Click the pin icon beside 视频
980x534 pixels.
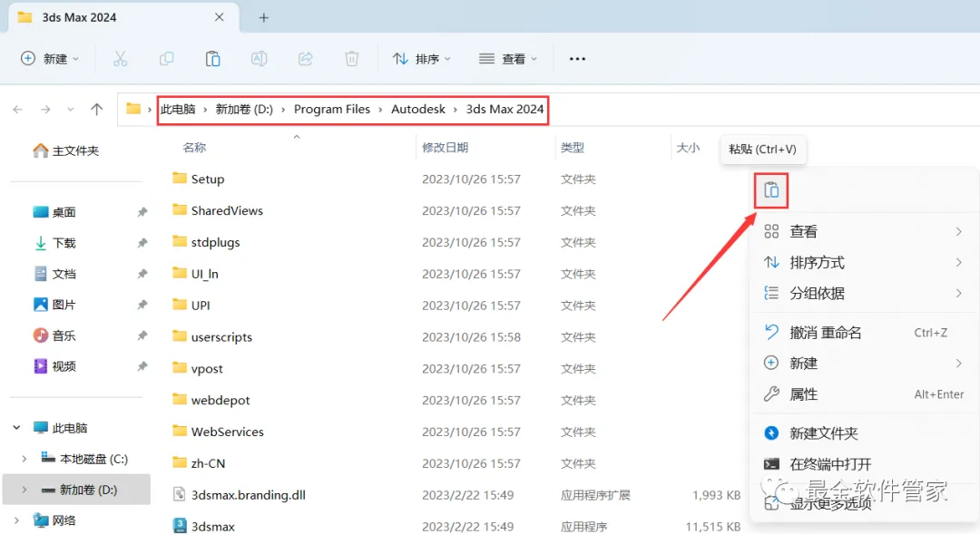142,366
